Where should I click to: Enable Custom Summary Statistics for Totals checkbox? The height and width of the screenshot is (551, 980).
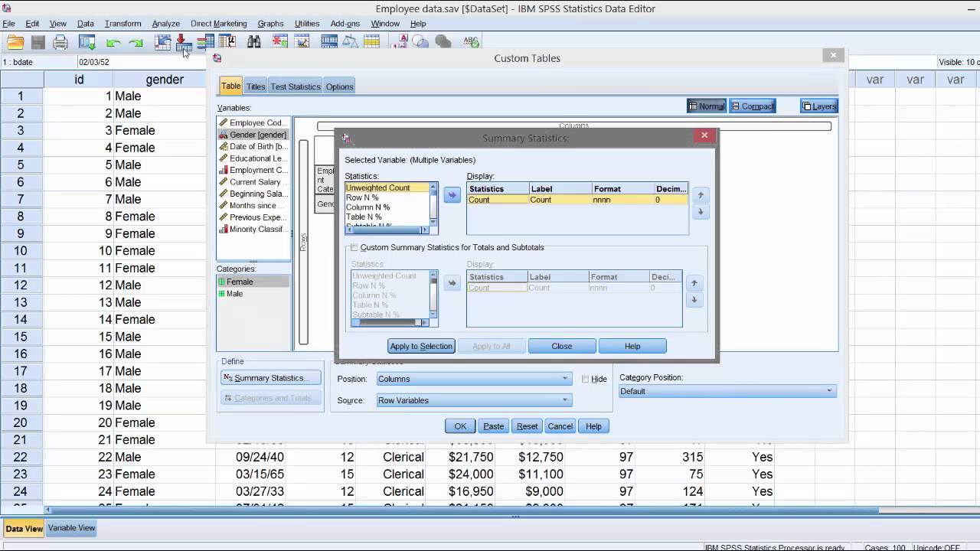pyautogui.click(x=354, y=247)
